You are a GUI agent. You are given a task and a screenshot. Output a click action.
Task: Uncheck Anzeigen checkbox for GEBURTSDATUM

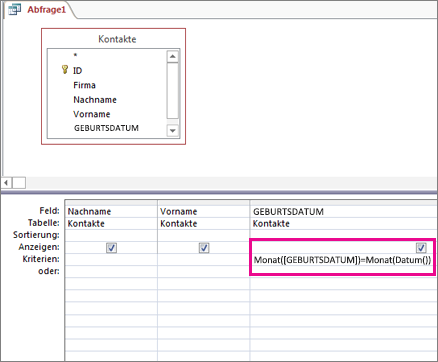pos(421,248)
